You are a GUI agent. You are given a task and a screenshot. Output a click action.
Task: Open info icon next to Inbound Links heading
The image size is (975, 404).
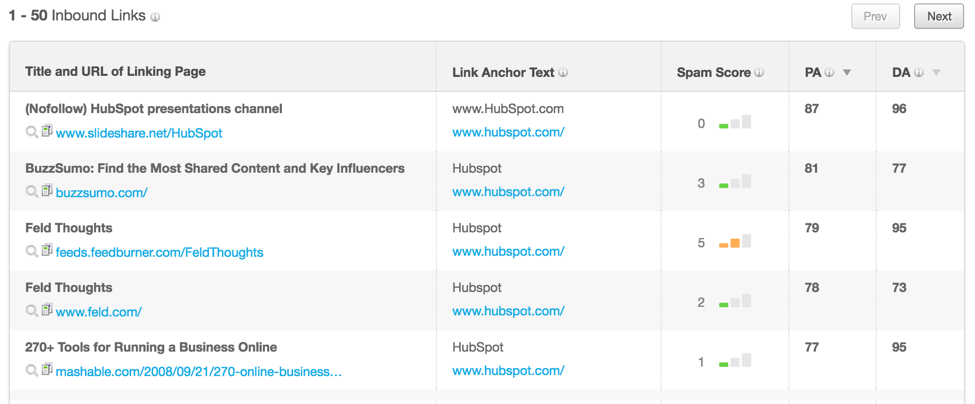coord(155,17)
